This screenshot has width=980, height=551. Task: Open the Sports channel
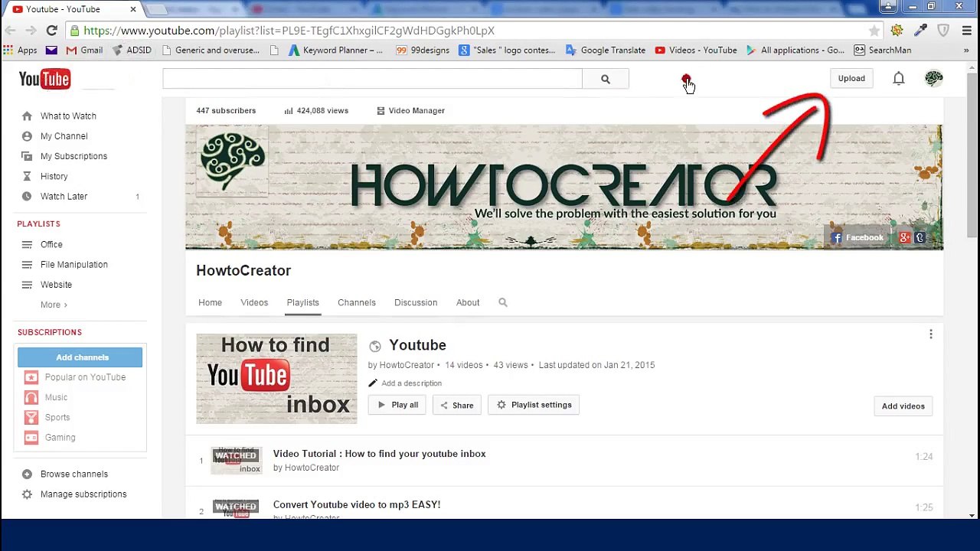pyautogui.click(x=57, y=417)
